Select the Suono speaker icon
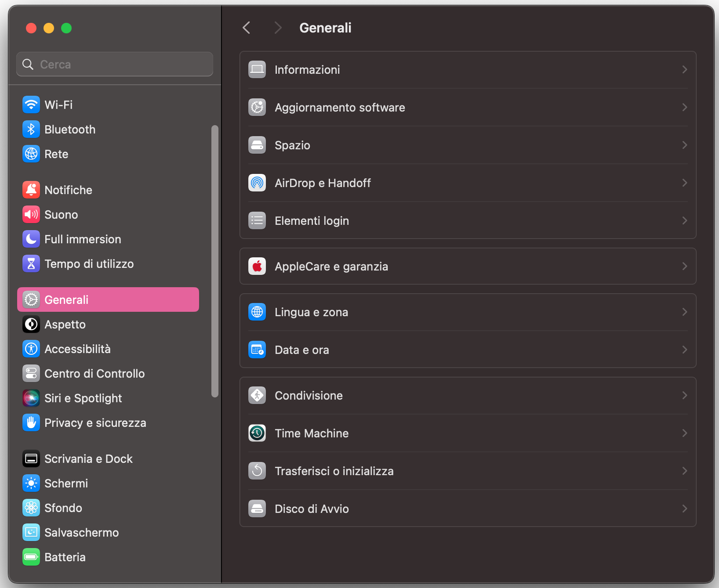This screenshot has height=588, width=719. pyautogui.click(x=31, y=214)
